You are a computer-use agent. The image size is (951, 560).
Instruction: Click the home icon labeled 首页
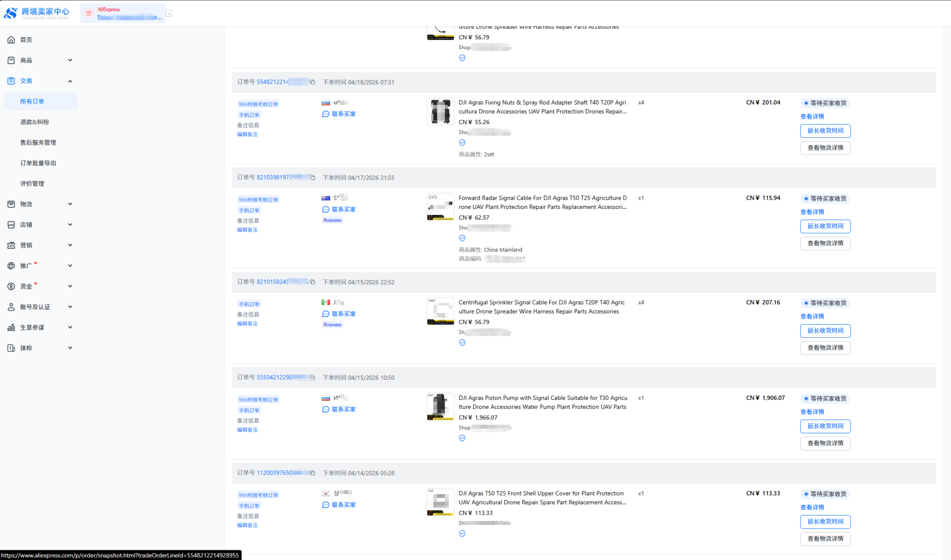(x=11, y=40)
